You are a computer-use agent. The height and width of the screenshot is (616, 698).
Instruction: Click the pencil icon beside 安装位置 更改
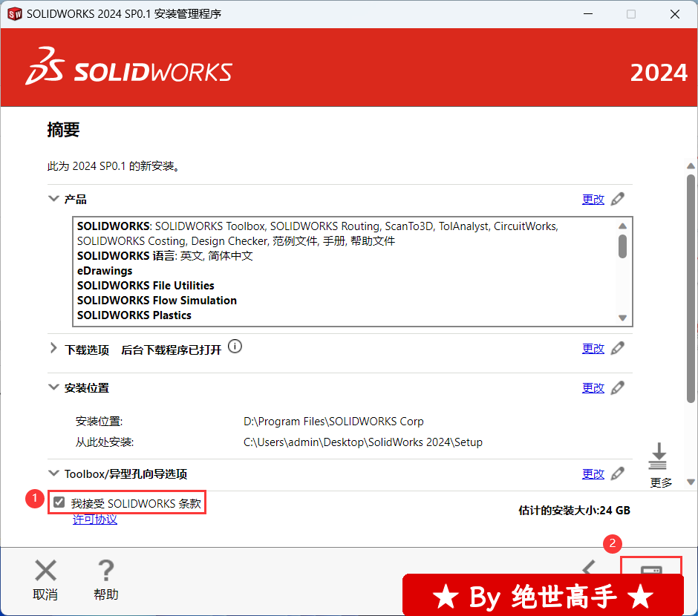pos(617,388)
